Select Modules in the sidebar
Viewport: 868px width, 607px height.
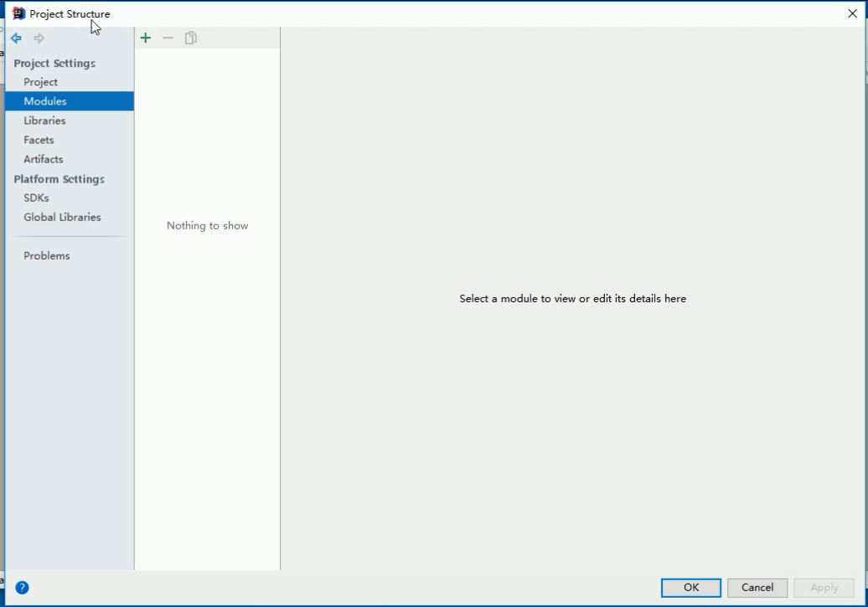[70, 101]
